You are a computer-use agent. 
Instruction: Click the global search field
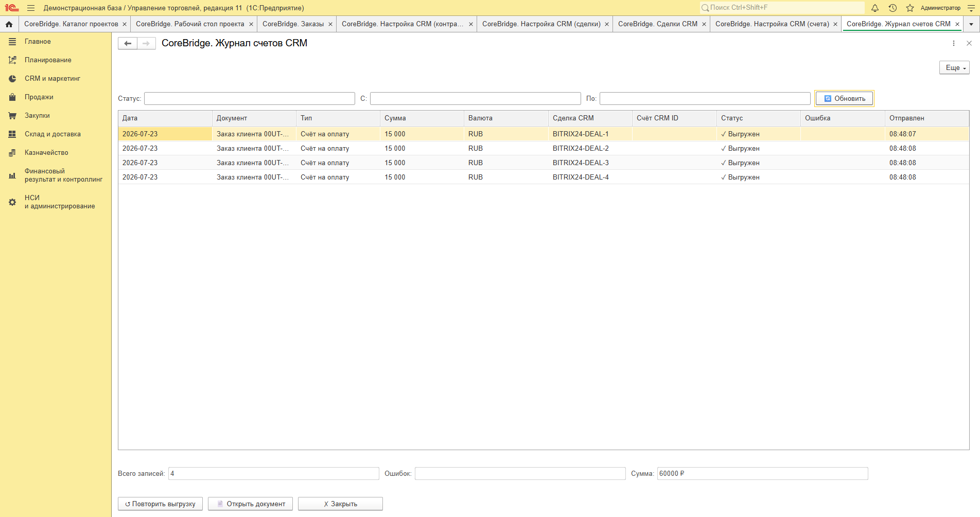pyautogui.click(x=782, y=8)
